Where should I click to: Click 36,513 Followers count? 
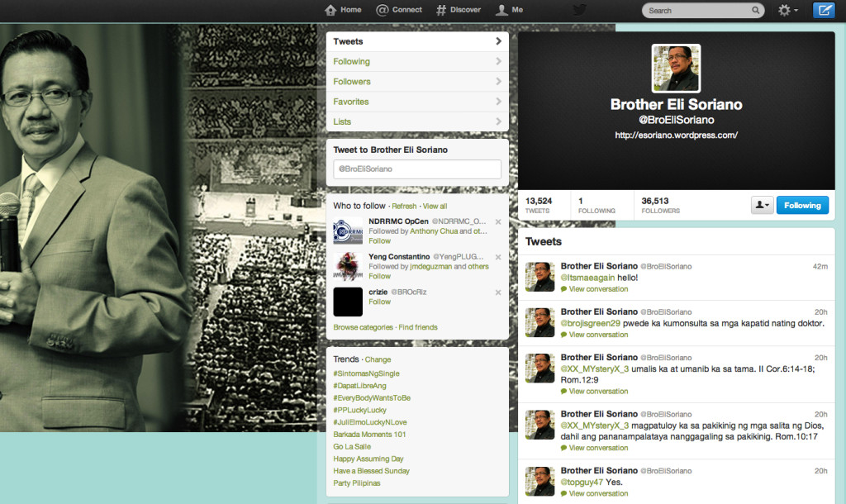(660, 205)
